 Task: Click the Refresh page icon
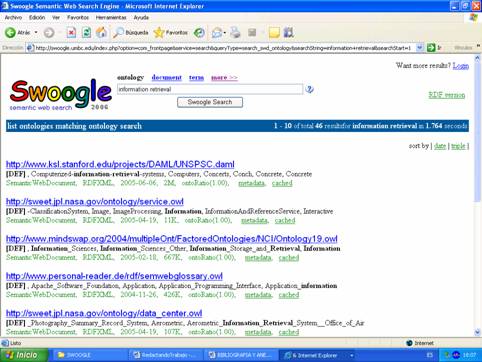pyautogui.click(x=86, y=32)
